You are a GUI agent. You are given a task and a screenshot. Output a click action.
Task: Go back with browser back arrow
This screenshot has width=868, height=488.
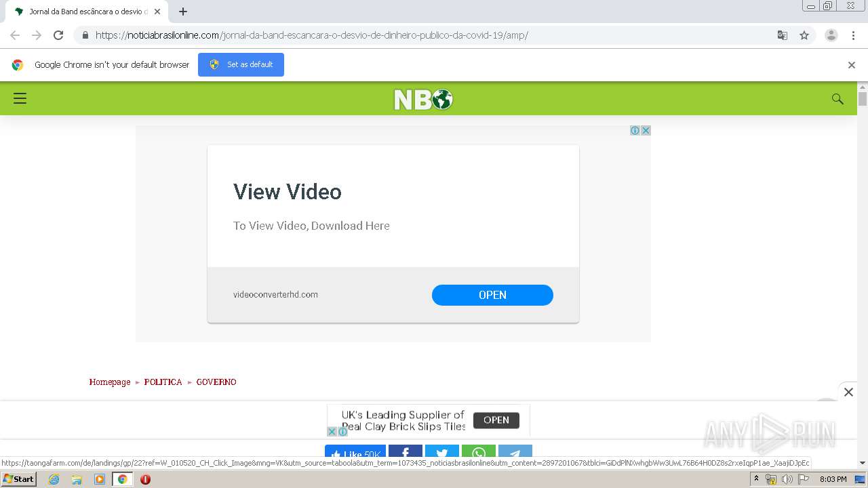[x=15, y=35]
